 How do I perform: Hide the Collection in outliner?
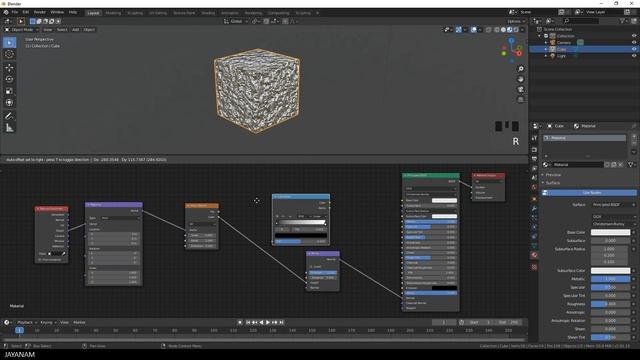pyautogui.click(x=634, y=36)
